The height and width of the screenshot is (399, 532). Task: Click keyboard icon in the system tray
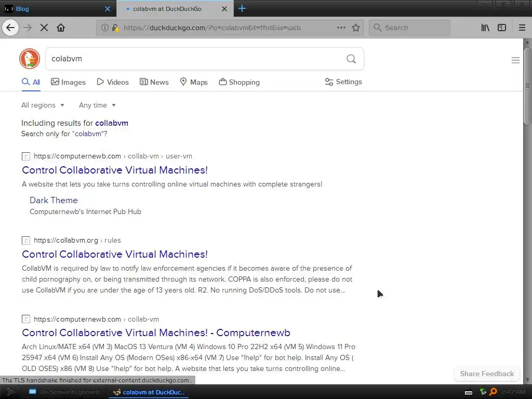tap(469, 392)
